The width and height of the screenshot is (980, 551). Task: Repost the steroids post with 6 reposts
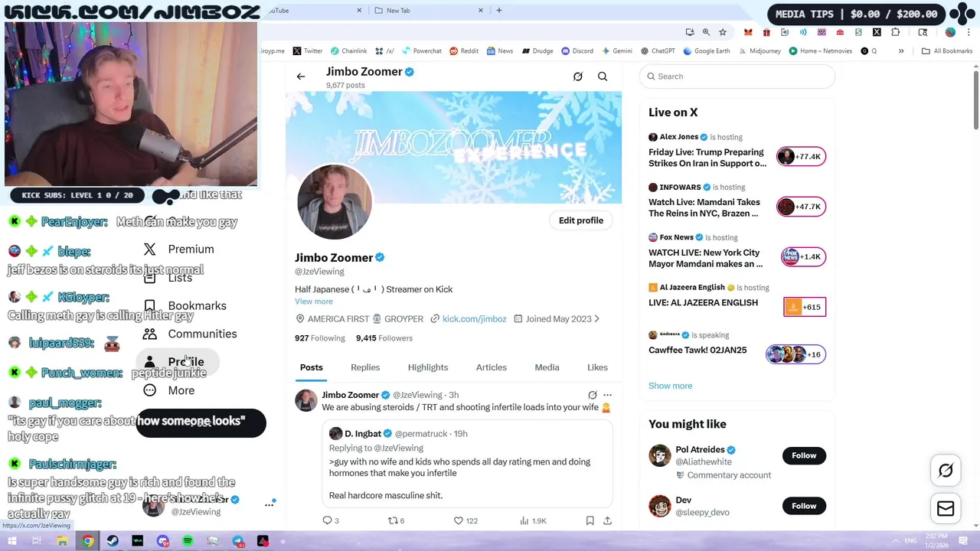396,520
